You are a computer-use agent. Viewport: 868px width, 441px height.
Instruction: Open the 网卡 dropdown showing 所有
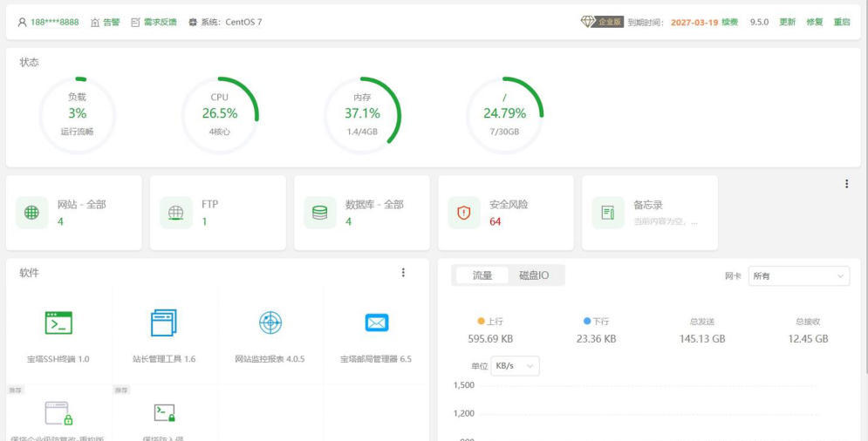coord(798,276)
